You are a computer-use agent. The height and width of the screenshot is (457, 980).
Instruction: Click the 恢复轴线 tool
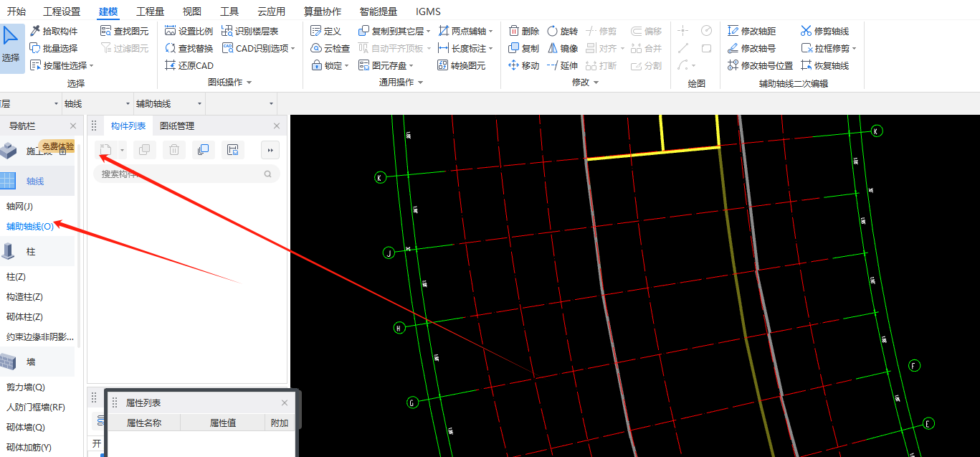824,65
